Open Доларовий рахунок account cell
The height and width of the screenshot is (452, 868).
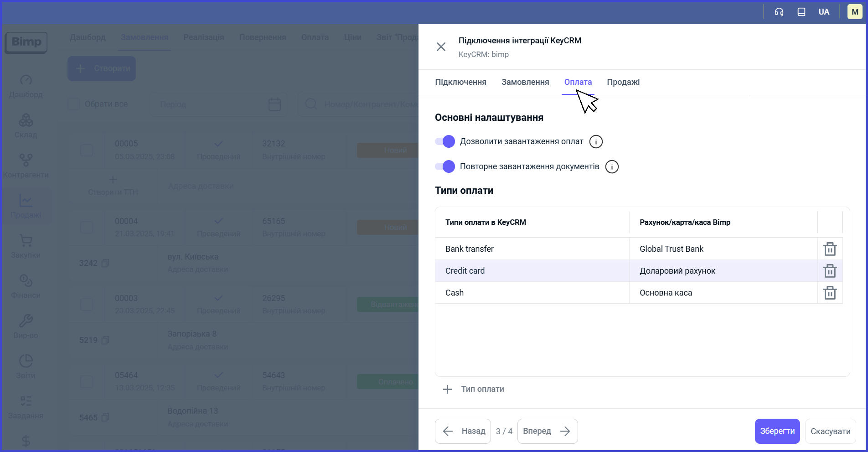click(x=723, y=271)
